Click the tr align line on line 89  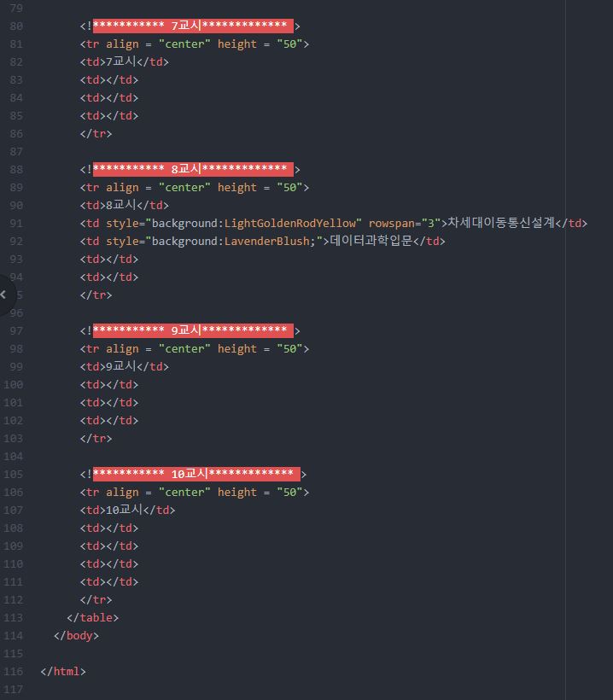pos(194,187)
